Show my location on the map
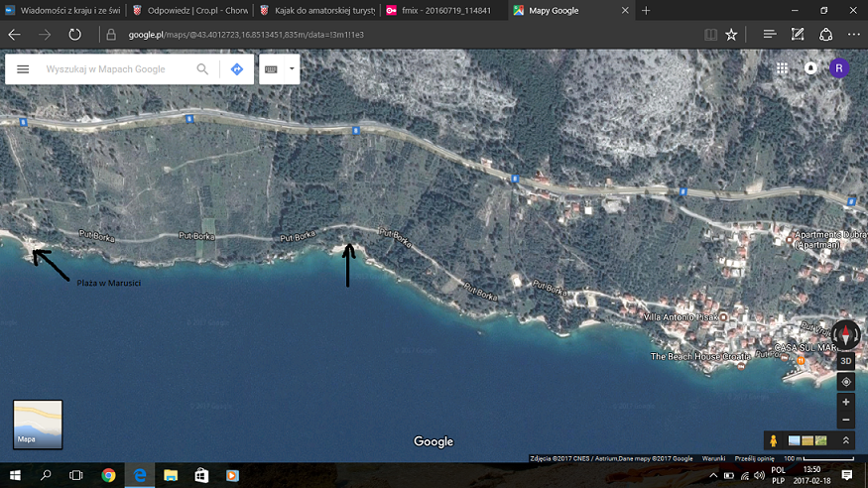This screenshot has height=488, width=868. [x=845, y=382]
